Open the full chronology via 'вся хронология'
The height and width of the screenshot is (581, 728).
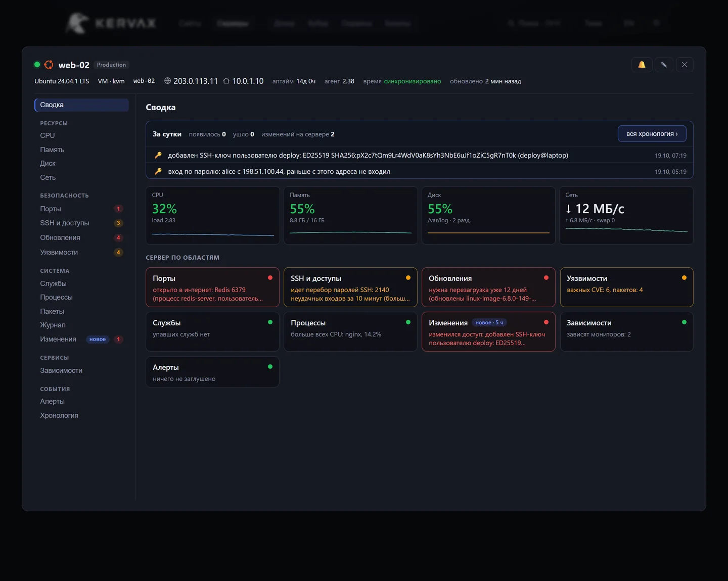click(652, 134)
